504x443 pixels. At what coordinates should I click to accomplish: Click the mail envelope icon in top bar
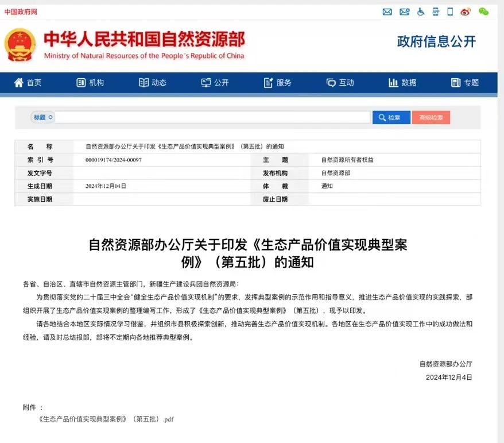point(387,11)
